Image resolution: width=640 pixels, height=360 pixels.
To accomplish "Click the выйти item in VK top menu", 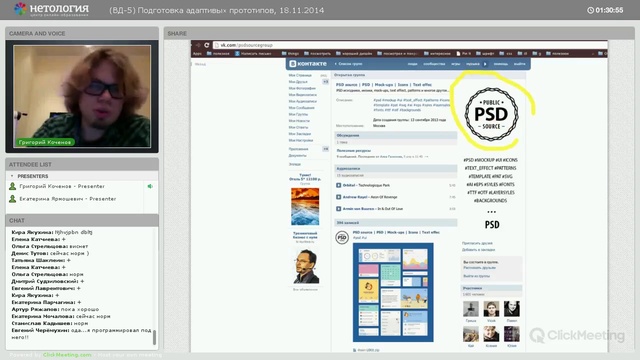I will [520, 64].
